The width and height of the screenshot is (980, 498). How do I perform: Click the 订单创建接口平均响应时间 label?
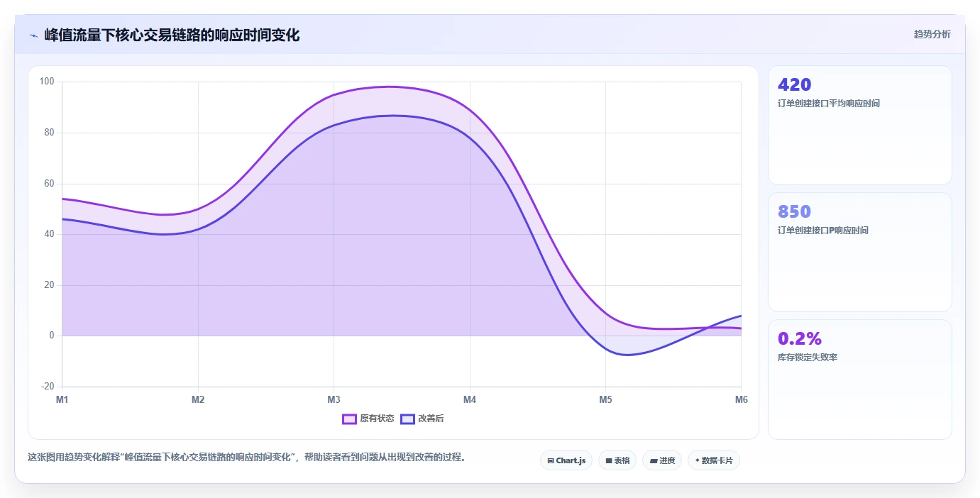(x=829, y=104)
